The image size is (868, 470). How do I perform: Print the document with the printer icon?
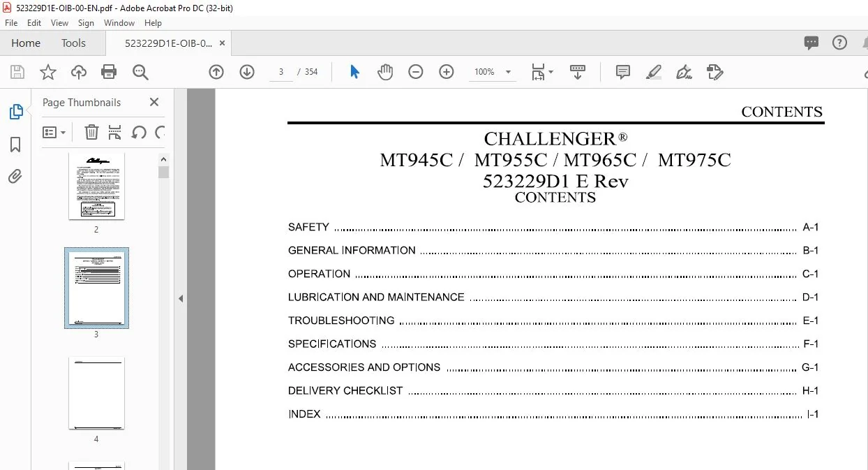click(x=109, y=72)
